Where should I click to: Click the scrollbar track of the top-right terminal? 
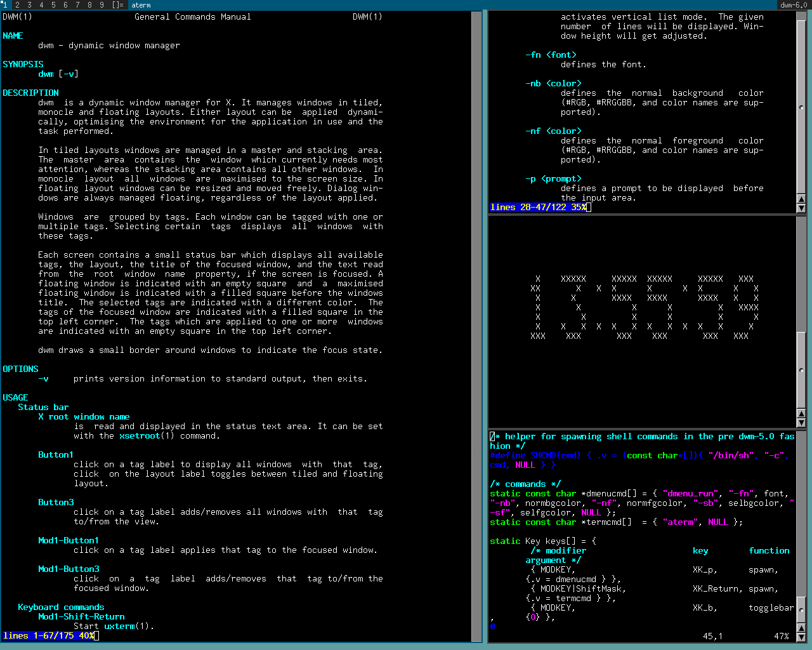pyautogui.click(x=801, y=103)
